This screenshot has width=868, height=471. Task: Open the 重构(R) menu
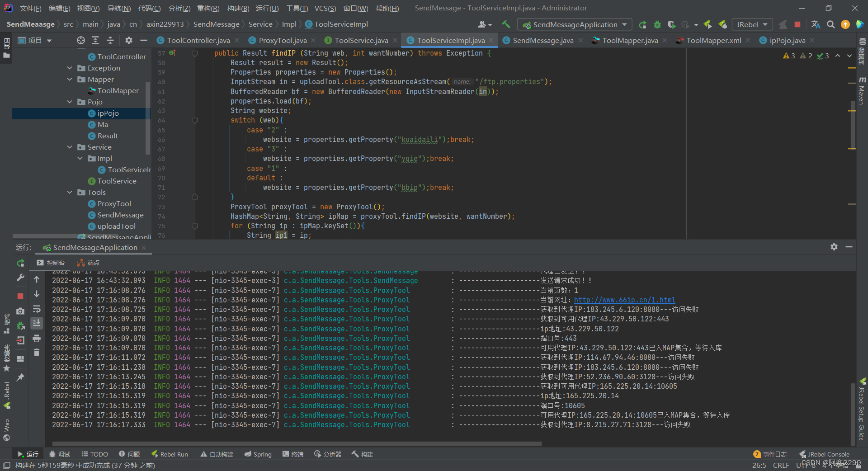[x=208, y=8]
